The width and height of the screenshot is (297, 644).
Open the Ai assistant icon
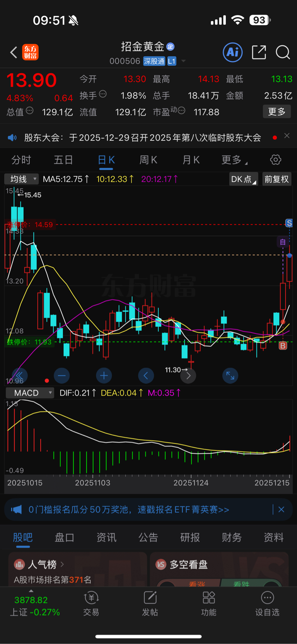pyautogui.click(x=233, y=52)
